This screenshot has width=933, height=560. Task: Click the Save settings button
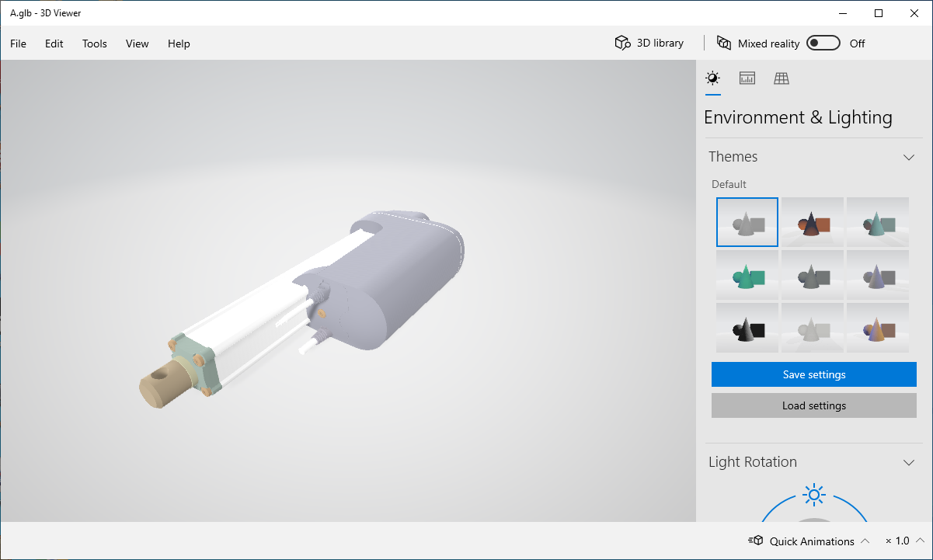813,374
